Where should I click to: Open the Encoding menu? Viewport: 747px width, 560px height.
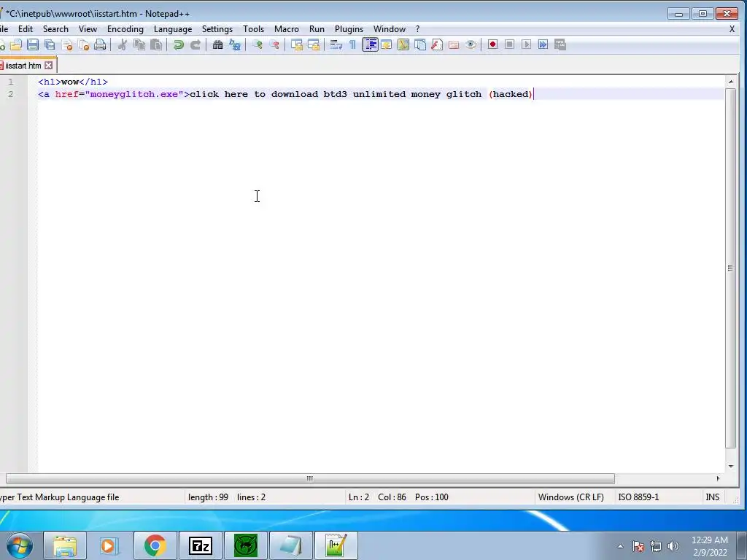(125, 29)
